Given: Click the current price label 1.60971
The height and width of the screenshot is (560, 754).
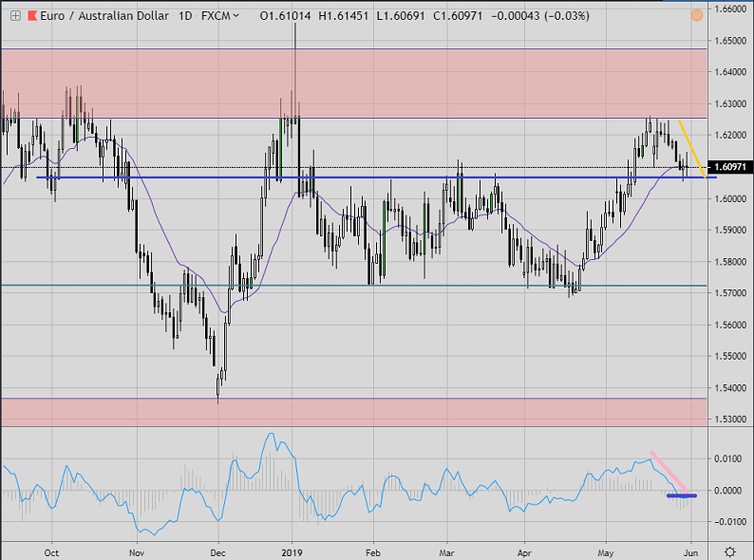Looking at the screenshot, I should coord(730,167).
